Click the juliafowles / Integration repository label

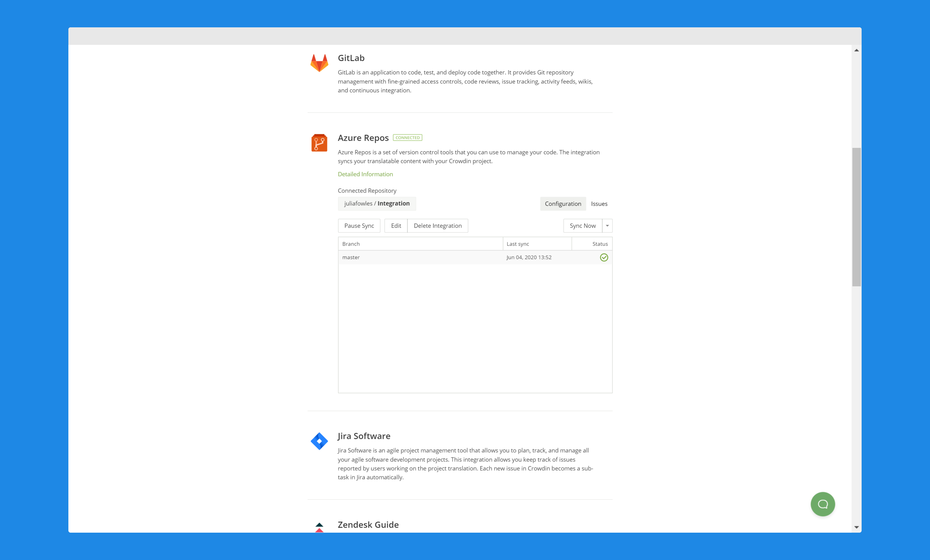[x=377, y=203]
